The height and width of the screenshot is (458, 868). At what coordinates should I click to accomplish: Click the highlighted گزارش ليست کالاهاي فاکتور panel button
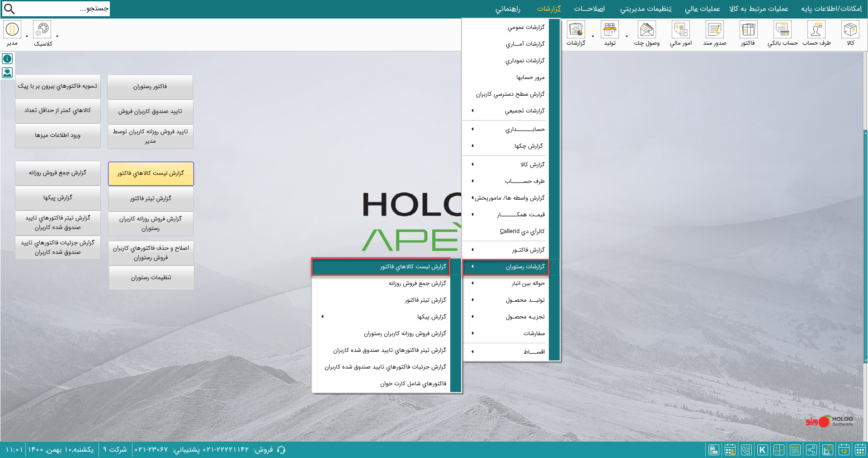151,173
